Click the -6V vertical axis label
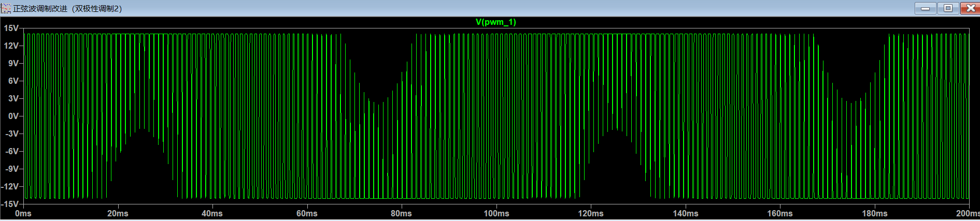This screenshot has height=221, width=980. pos(12,152)
